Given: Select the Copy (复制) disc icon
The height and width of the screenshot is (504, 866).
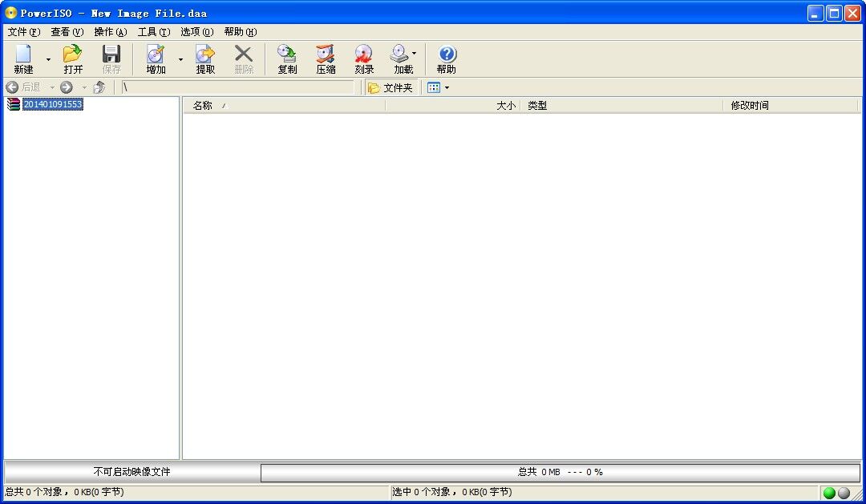Looking at the screenshot, I should (287, 59).
